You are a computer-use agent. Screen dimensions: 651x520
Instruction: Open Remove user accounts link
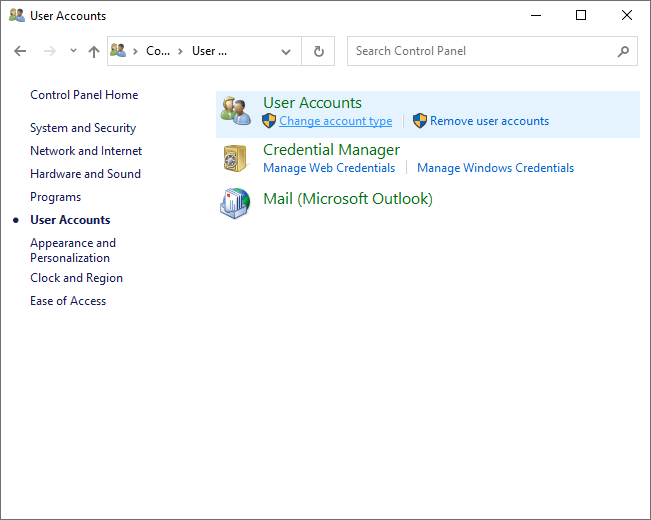[489, 121]
